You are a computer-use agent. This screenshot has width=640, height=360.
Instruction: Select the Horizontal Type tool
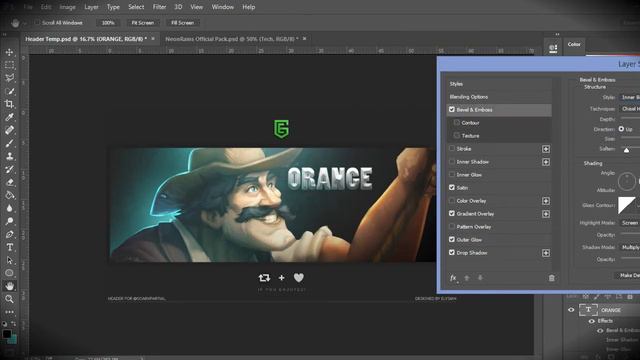[9, 247]
